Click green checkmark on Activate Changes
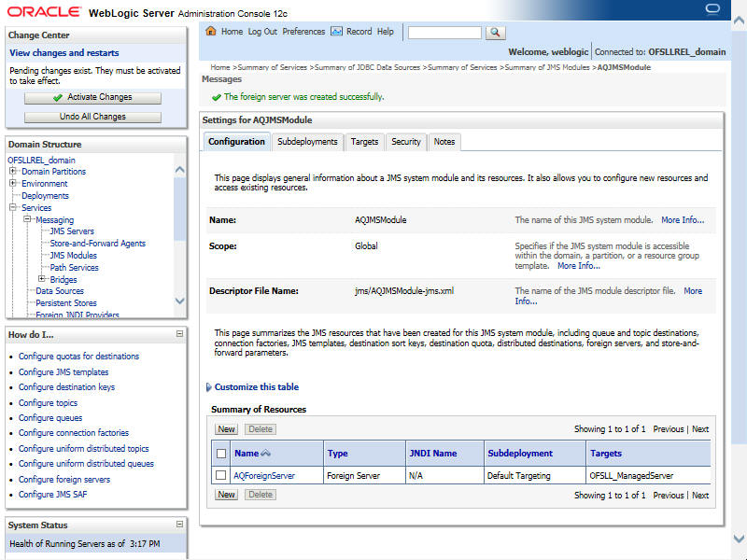 tap(58, 98)
